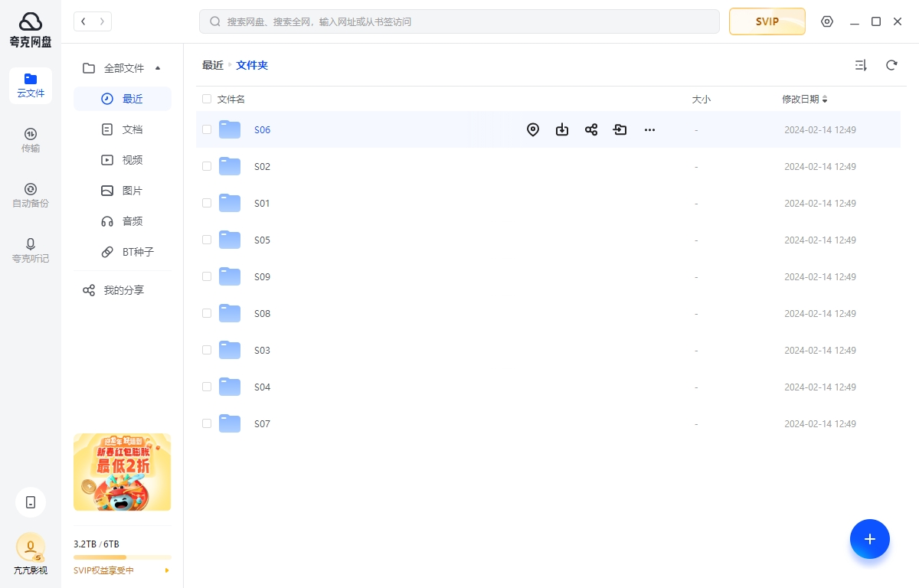Collapse the 全部文件 tree section
The height and width of the screenshot is (588, 919).
(158, 68)
